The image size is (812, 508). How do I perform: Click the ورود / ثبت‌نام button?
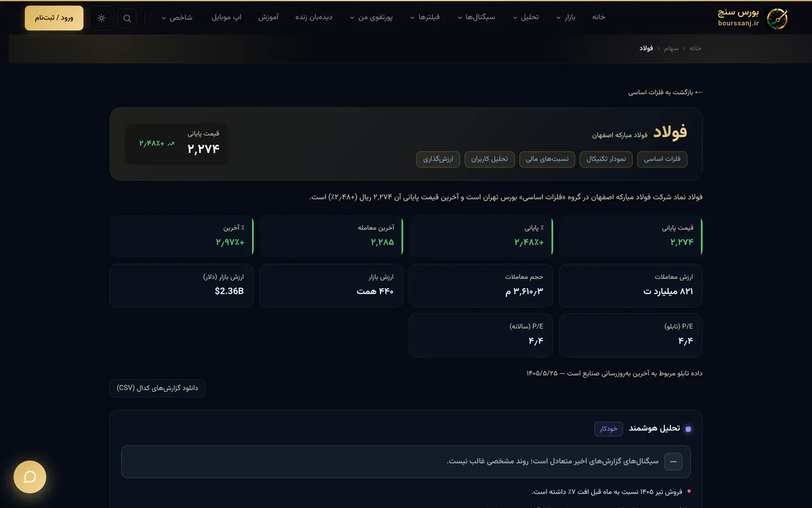pyautogui.click(x=54, y=18)
